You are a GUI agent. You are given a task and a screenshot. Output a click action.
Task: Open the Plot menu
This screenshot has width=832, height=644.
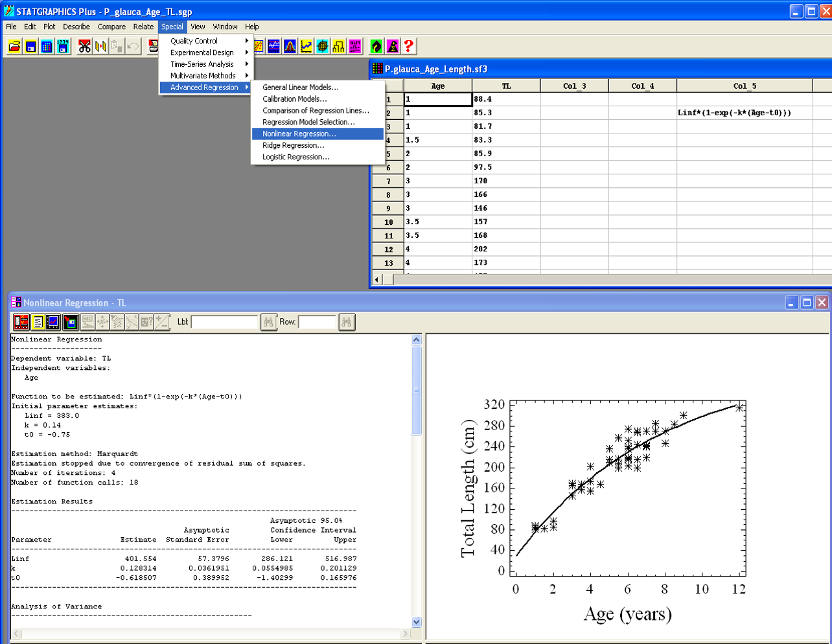tap(49, 27)
